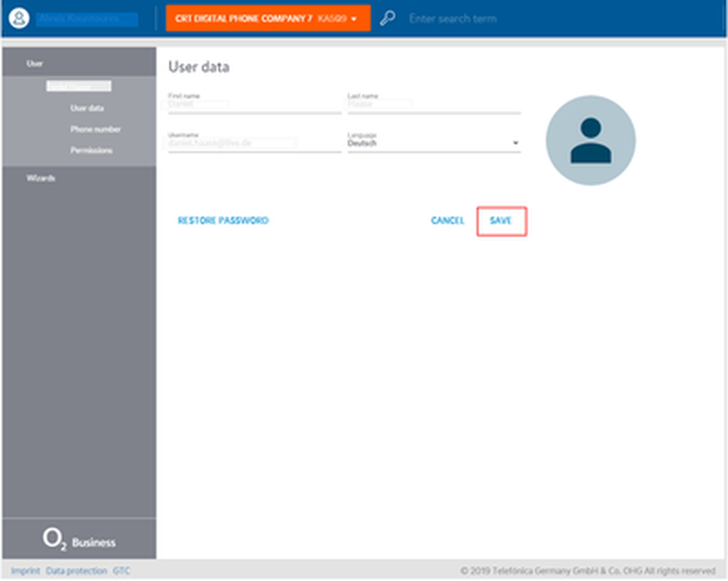
Task: Click the blue highlighted name in header
Action: tap(87, 19)
